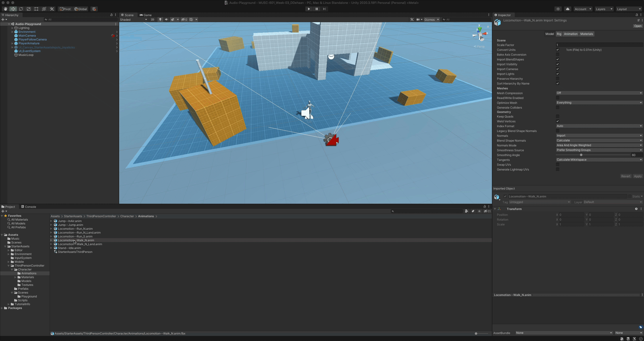
Task: Click the Pause button
Action: point(316,9)
